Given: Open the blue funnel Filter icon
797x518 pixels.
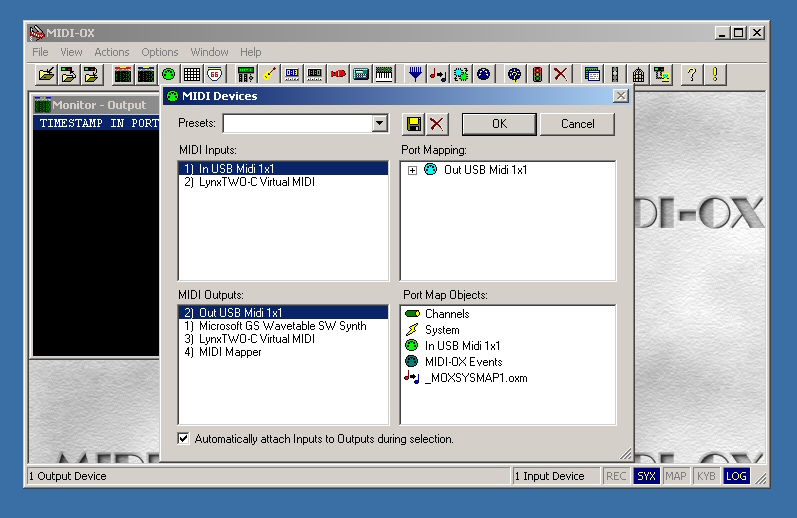Looking at the screenshot, I should 415,75.
